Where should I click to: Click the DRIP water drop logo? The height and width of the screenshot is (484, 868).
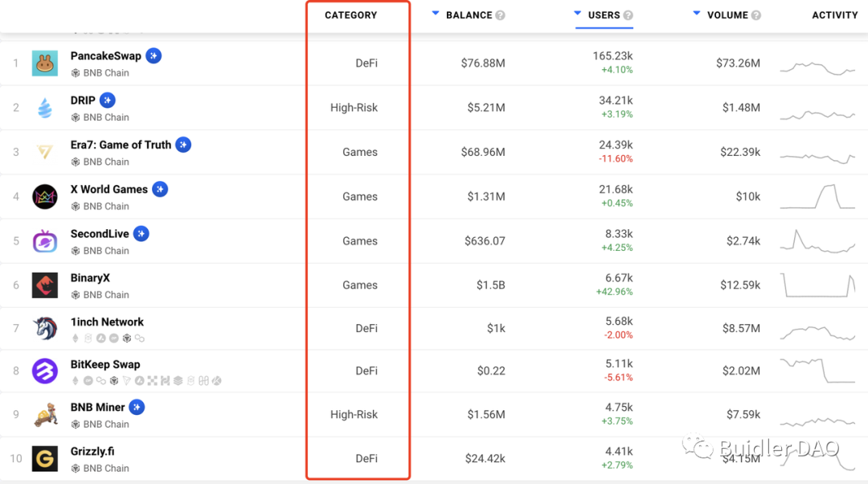click(45, 108)
